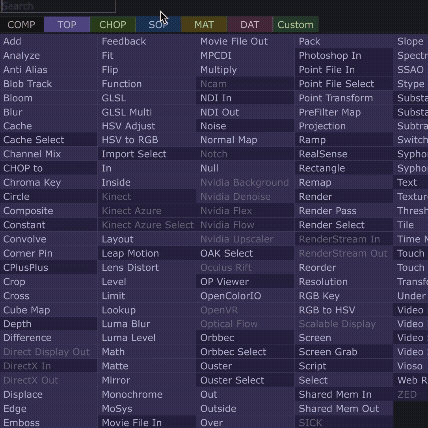Choose the Ramp operator
The width and height of the screenshot is (428, 428).
point(344,140)
